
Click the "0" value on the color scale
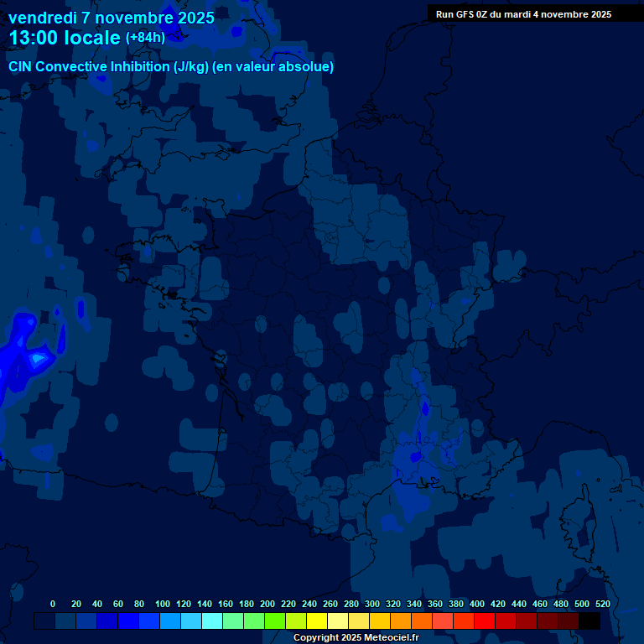click(53, 604)
